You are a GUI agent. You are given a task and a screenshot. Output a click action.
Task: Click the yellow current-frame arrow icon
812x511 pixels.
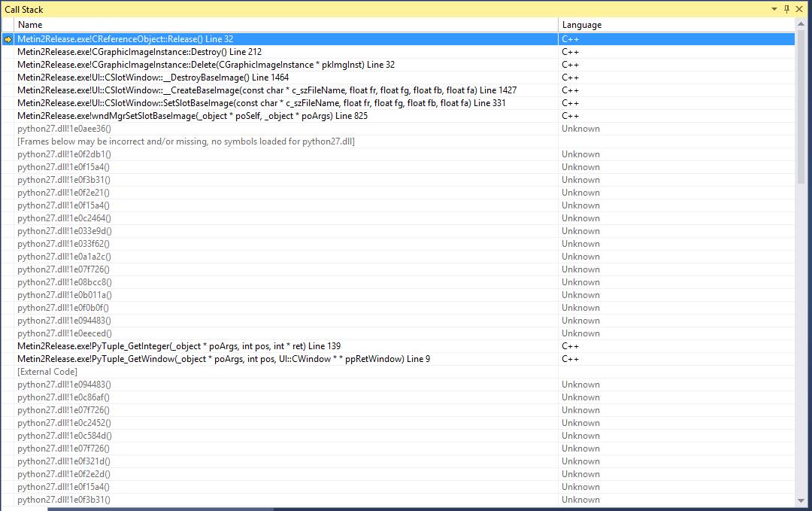[x=8, y=39]
